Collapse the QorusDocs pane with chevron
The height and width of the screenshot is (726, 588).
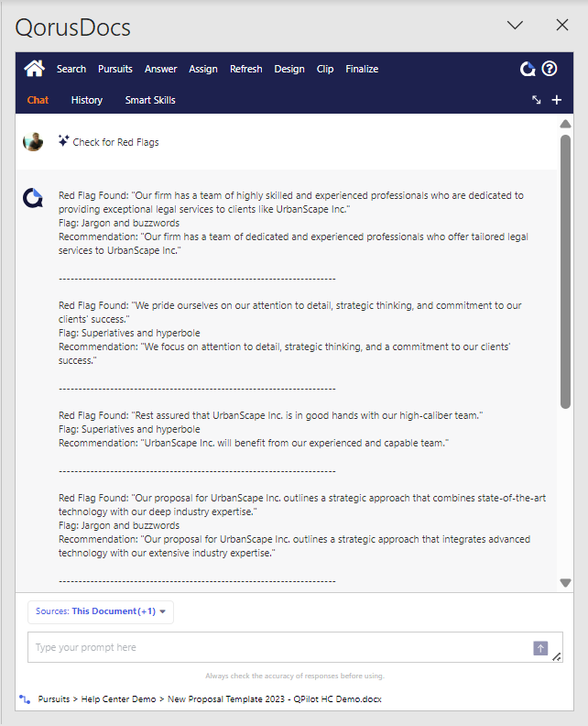[x=515, y=26]
